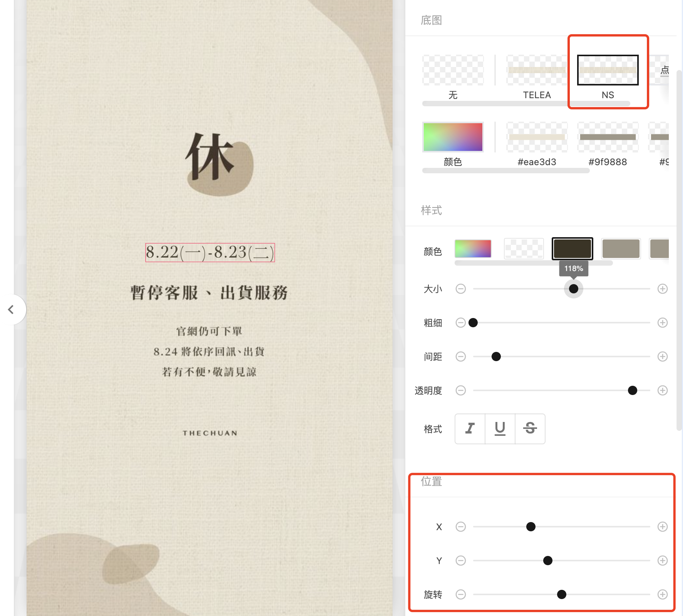Click the Y position slider handle

[547, 561]
